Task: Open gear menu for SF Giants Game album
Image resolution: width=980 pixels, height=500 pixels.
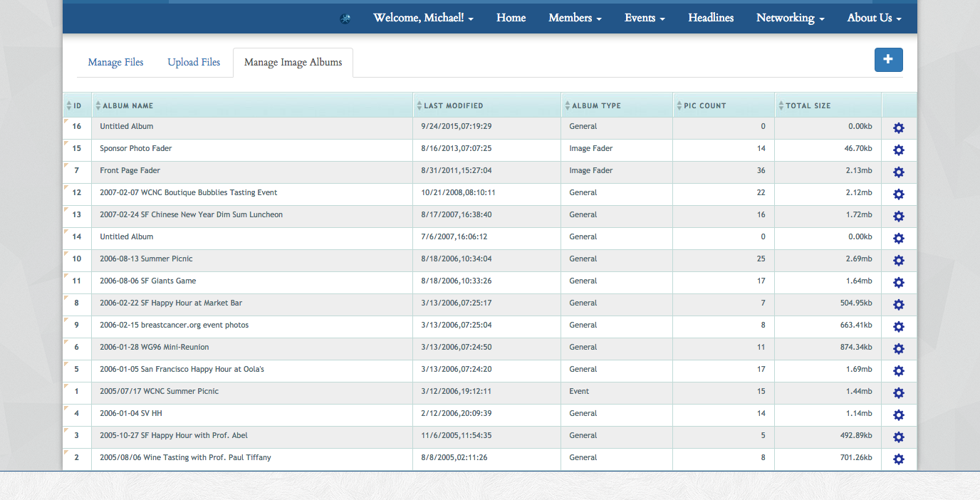Action: pyautogui.click(x=899, y=283)
